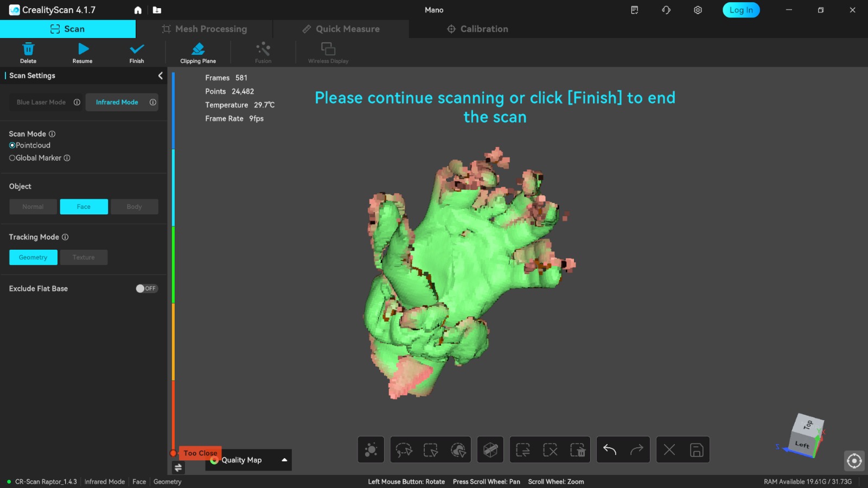This screenshot has width=868, height=488.
Task: Click the RAM Available status text
Action: 808,481
